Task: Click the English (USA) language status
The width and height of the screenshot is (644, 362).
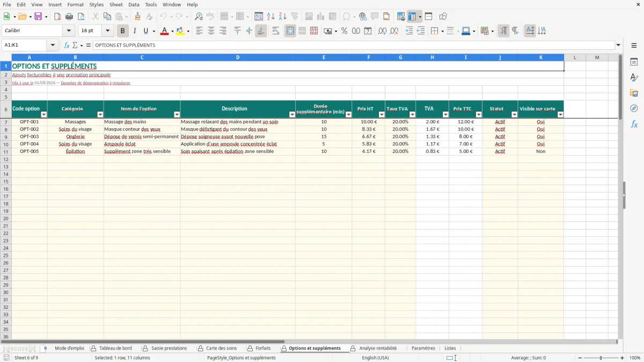Action: (x=376, y=358)
